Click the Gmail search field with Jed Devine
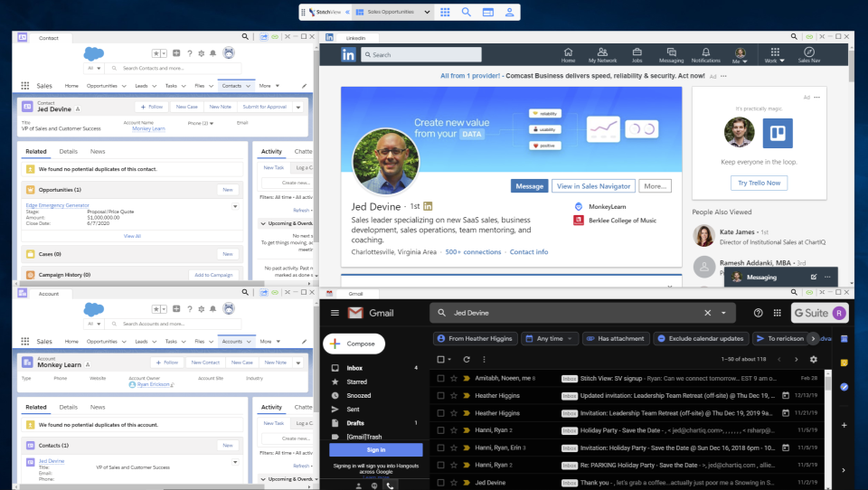This screenshot has height=490, width=868. (x=576, y=313)
